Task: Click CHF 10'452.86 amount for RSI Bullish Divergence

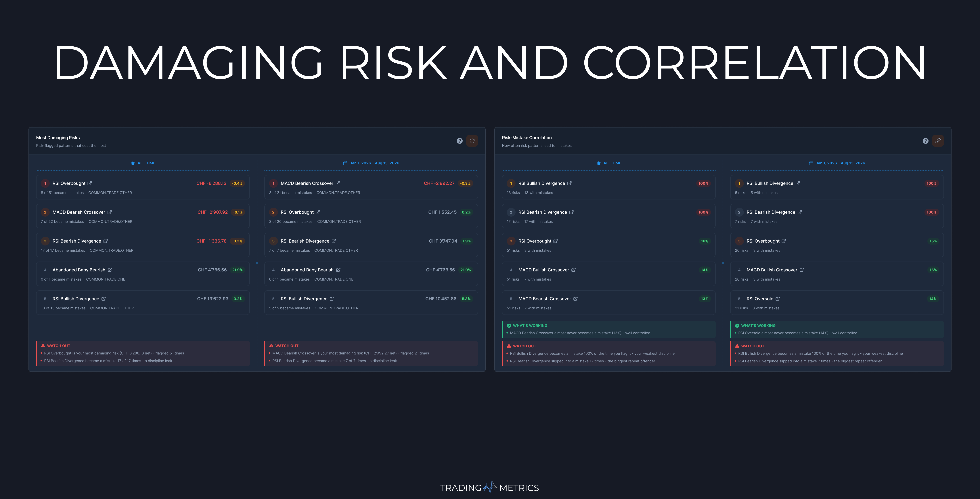Action: tap(441, 299)
